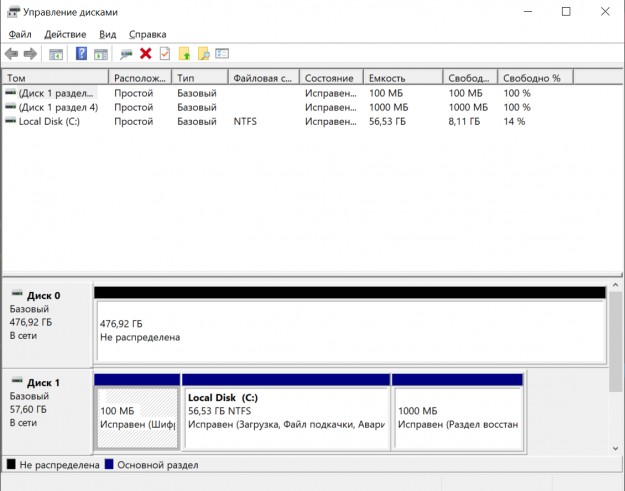Select the 1000 МБ recovery partition block
The height and width of the screenshot is (491, 625).
(457, 417)
